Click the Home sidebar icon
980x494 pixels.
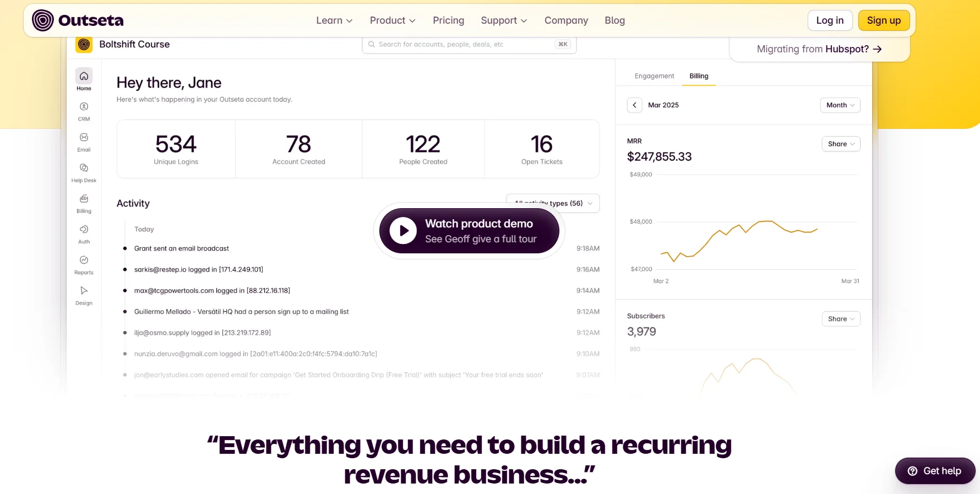[x=84, y=77]
